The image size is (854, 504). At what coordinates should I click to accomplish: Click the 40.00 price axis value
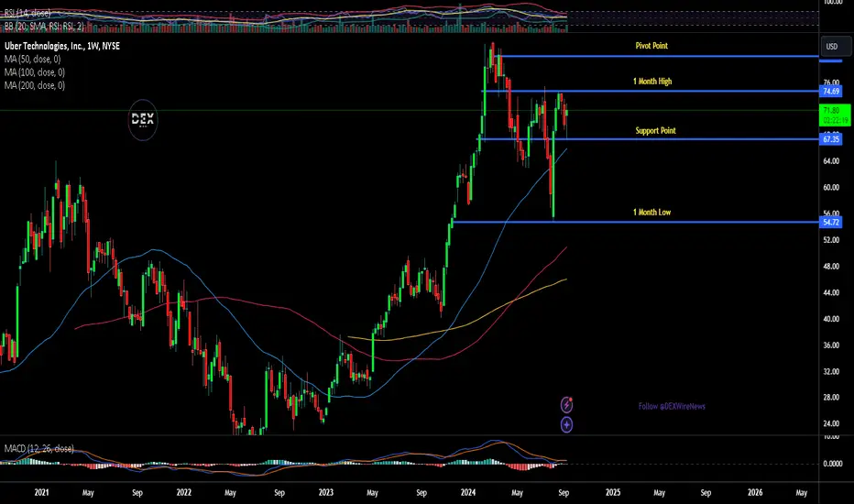click(x=831, y=318)
